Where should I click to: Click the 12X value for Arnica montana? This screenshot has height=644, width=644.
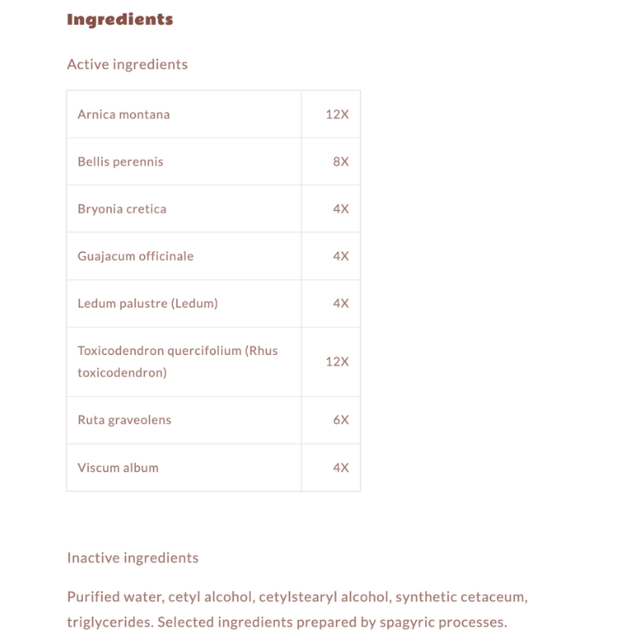(x=337, y=114)
